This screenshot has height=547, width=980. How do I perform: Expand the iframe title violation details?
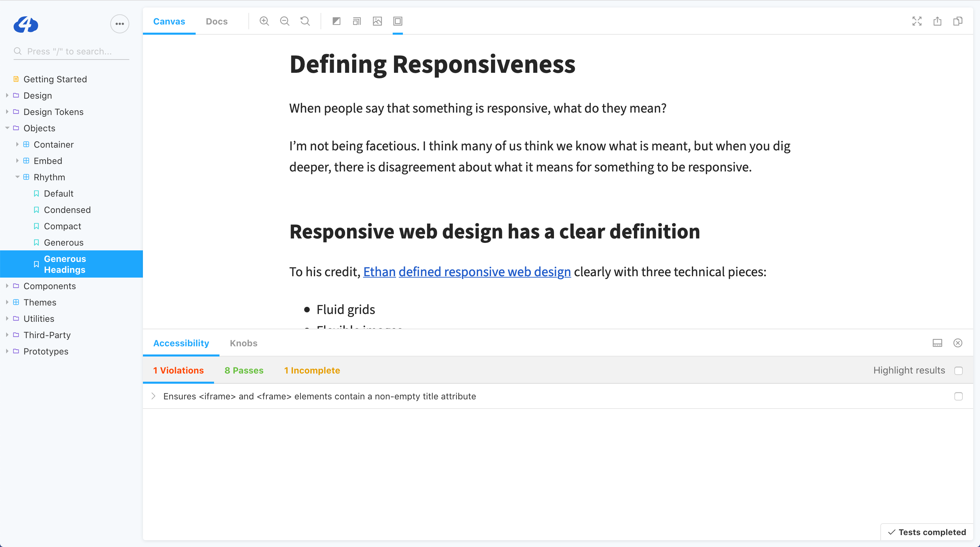(153, 396)
